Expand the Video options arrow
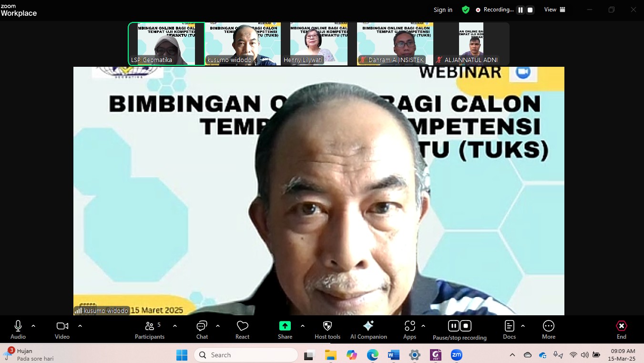Image resolution: width=644 pixels, height=363 pixels. (80, 326)
